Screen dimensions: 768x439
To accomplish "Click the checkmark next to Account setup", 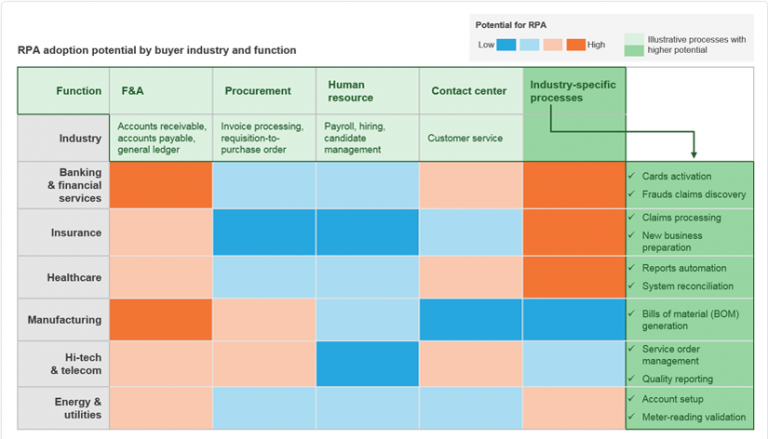I will pos(631,398).
